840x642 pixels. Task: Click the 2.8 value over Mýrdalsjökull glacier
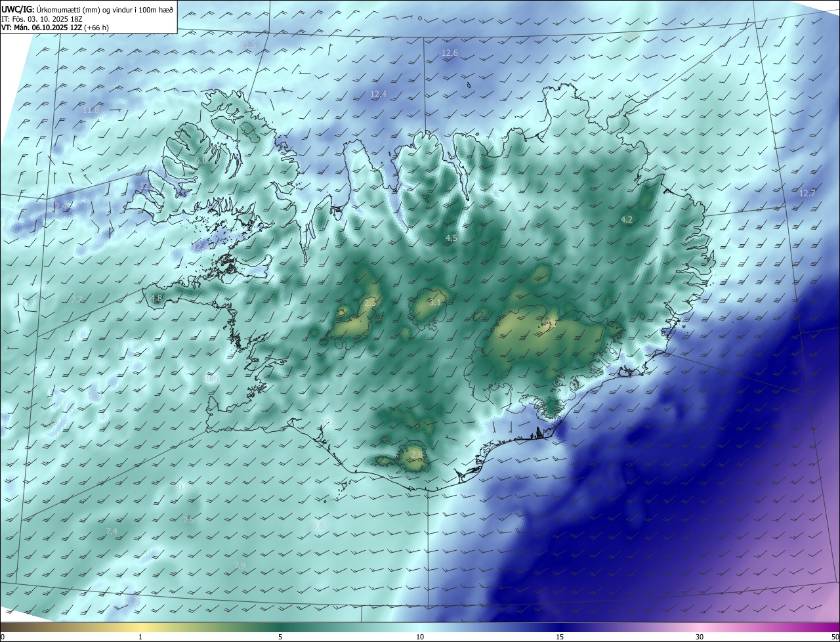click(417, 455)
